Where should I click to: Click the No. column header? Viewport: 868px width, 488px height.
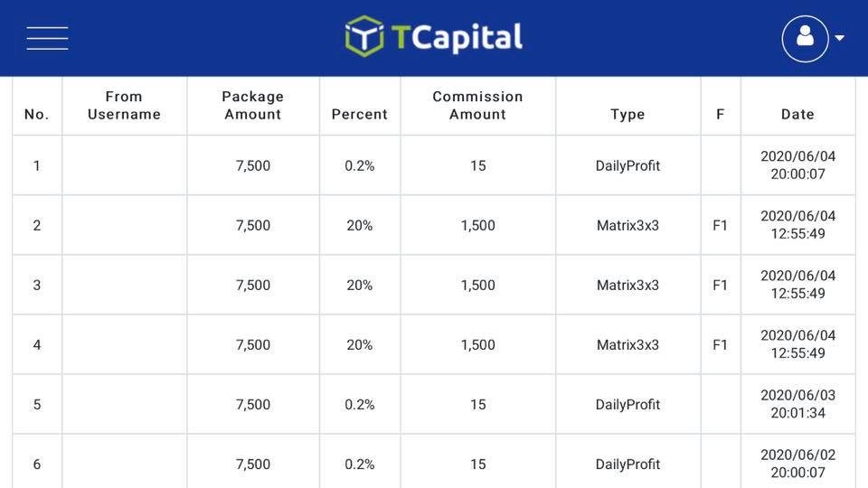pos(36,115)
